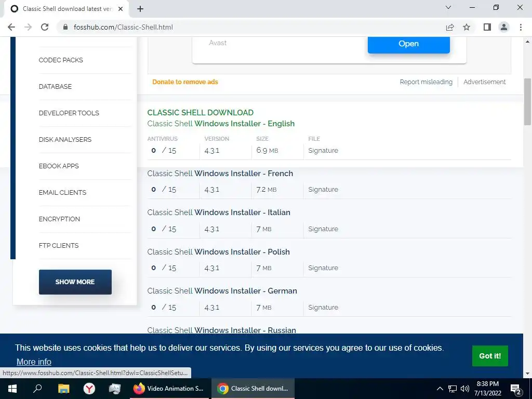The image size is (532, 399).
Task: Open DEVELOPER TOOLS category
Action: (69, 113)
